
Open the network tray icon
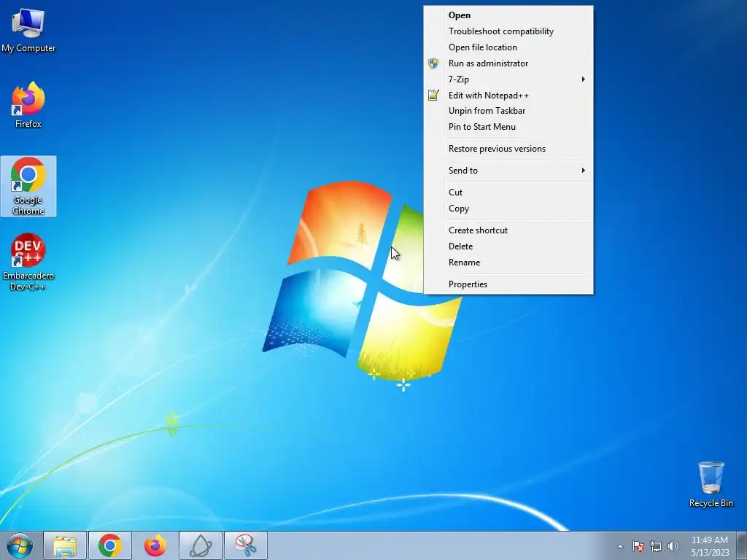[656, 546]
